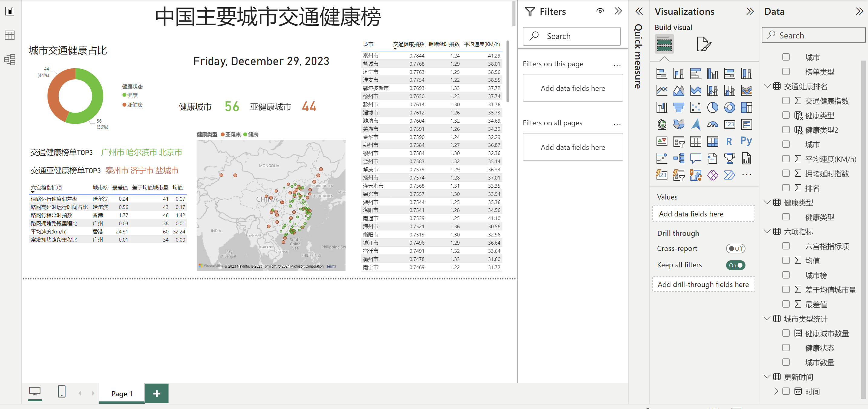Collapse the 交通健康排名 table in Data pane

(x=767, y=86)
